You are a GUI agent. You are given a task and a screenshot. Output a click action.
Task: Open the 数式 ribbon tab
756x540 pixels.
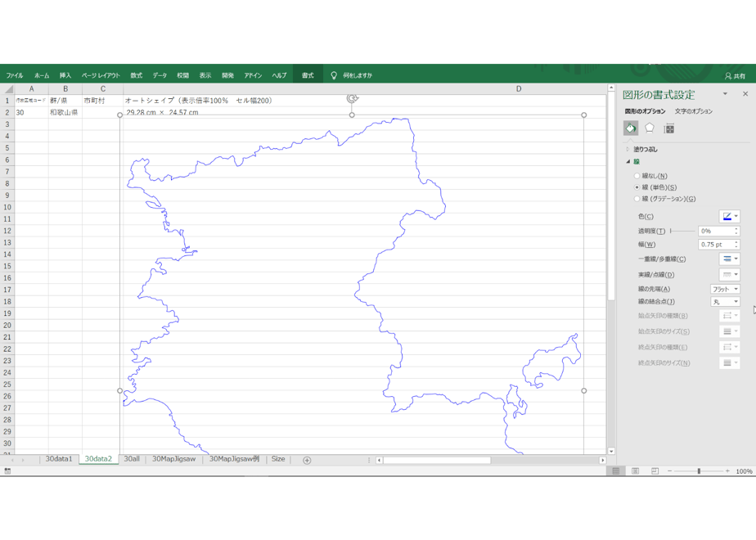tap(137, 76)
